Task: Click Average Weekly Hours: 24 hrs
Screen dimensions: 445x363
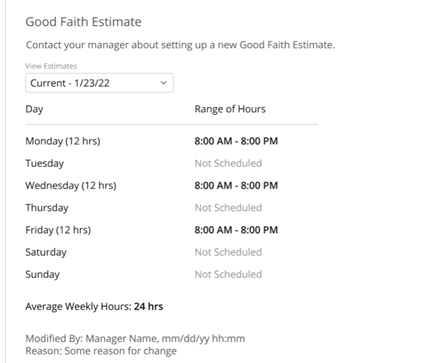Action: tap(94, 307)
